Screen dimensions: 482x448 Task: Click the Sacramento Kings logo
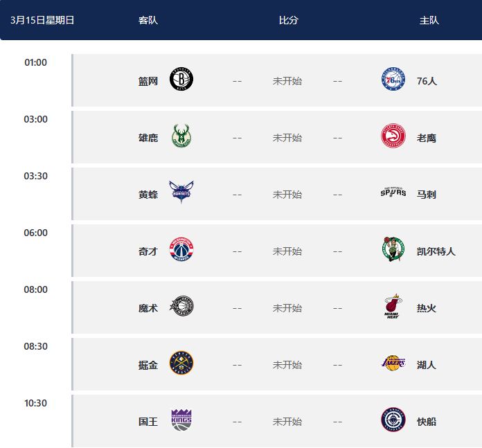[x=181, y=420]
